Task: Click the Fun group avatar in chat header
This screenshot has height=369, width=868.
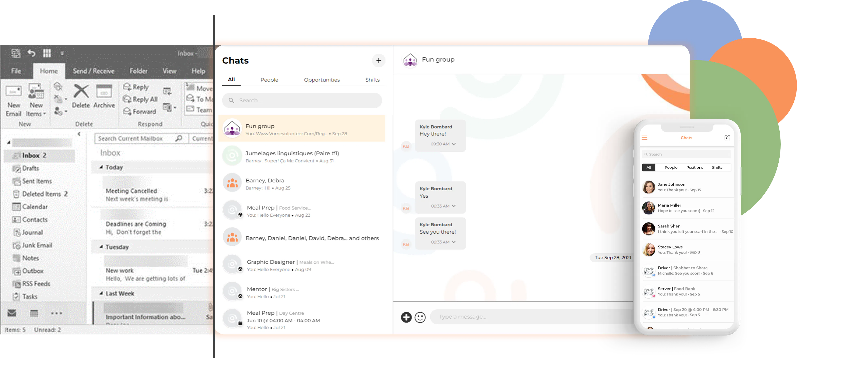Action: tap(410, 60)
